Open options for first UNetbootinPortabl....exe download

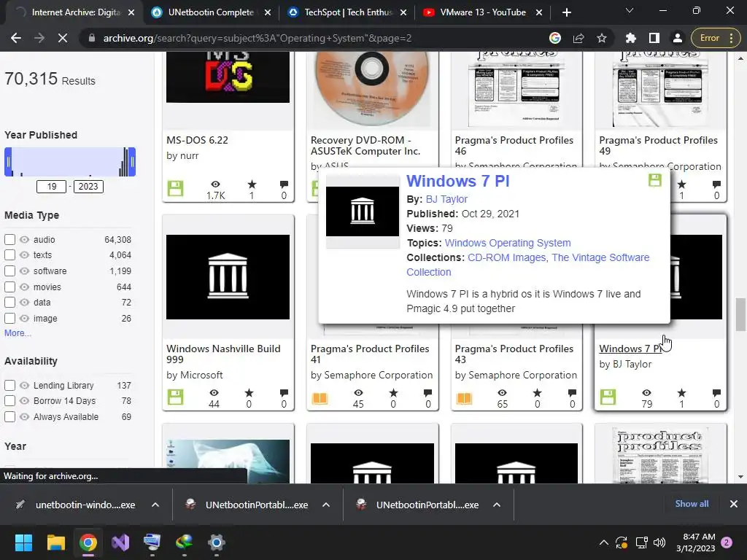[326, 505]
